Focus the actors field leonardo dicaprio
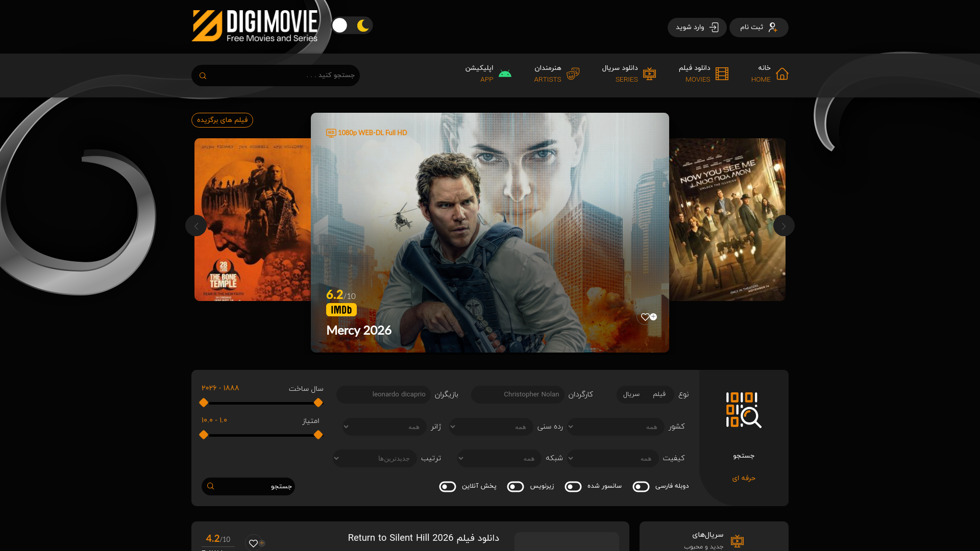This screenshot has height=551, width=980. click(x=383, y=395)
